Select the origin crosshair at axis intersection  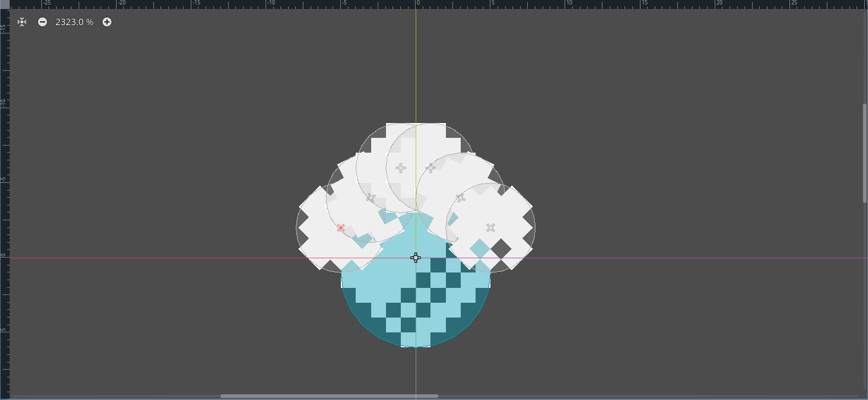coord(416,258)
